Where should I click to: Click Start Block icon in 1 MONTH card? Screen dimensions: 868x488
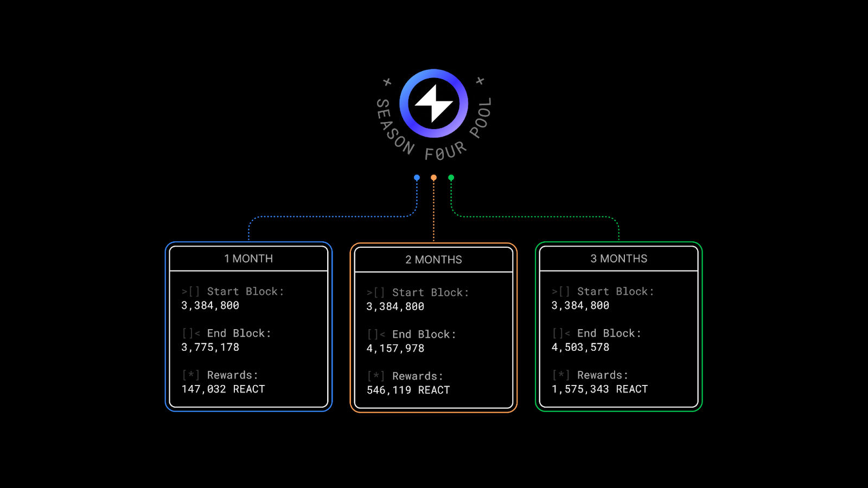[x=191, y=292]
